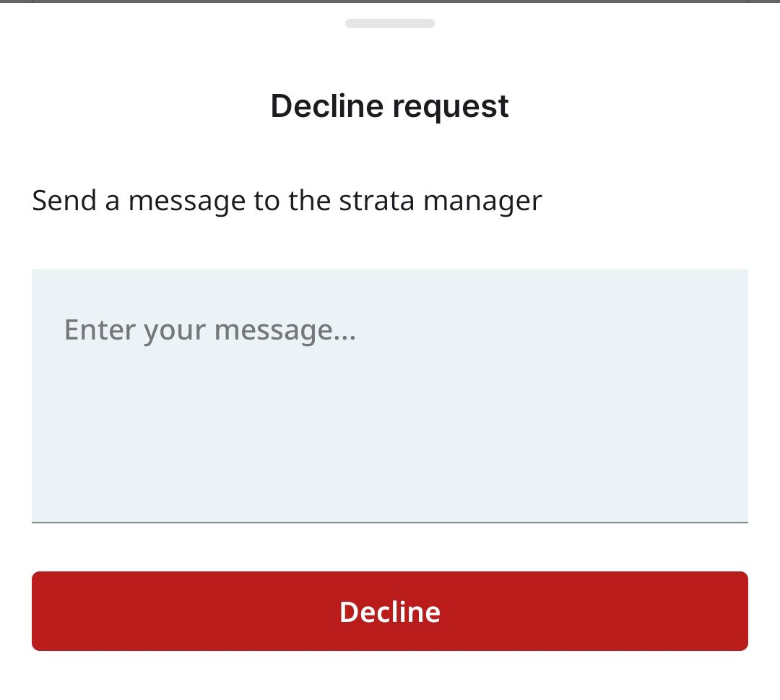Tap the grey pill handle atop the sheet
Screen dimensions: 780x700
click(x=390, y=23)
